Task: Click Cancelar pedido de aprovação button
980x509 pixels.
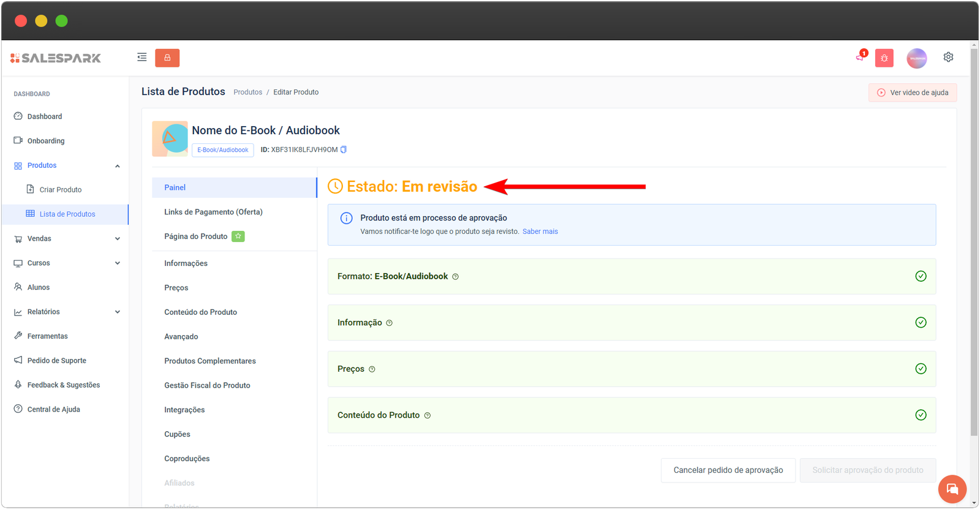Action: pyautogui.click(x=728, y=470)
